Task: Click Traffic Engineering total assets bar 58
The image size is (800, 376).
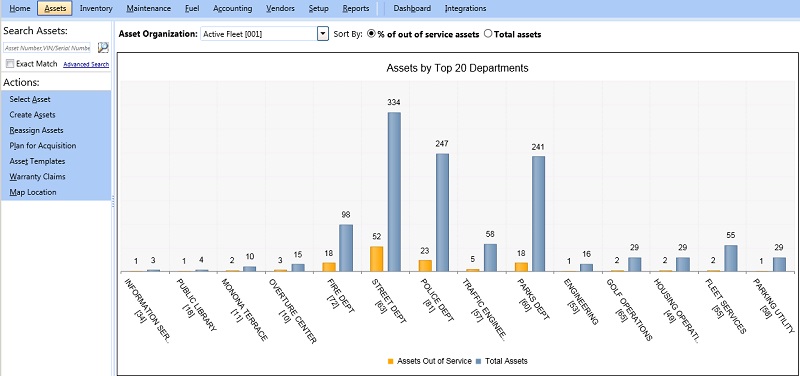Action: click(490, 258)
